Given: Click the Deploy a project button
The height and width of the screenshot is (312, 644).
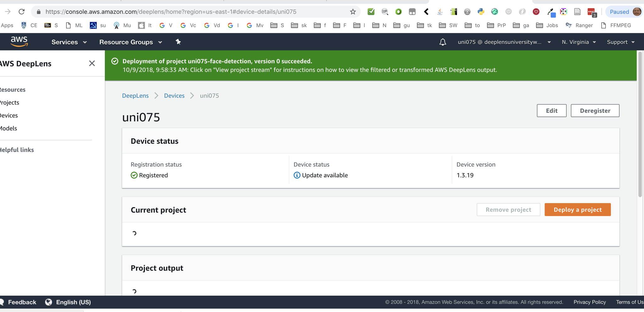Looking at the screenshot, I should tap(578, 210).
